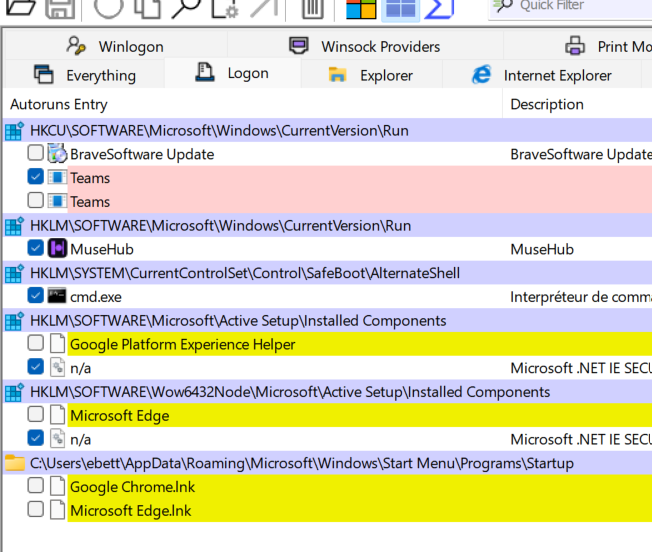Enable Google Platform Experience Helper checkbox
The height and width of the screenshot is (552, 652).
coord(35,343)
